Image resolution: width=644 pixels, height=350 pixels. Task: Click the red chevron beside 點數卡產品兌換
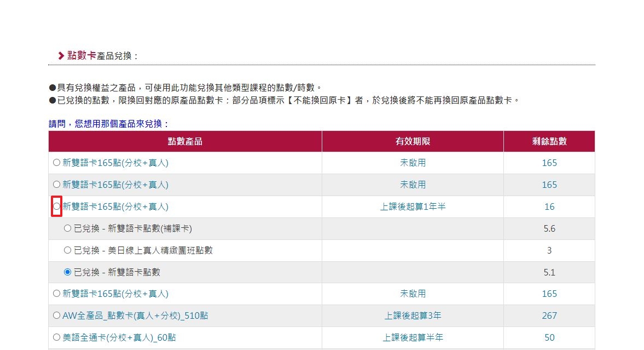click(61, 55)
